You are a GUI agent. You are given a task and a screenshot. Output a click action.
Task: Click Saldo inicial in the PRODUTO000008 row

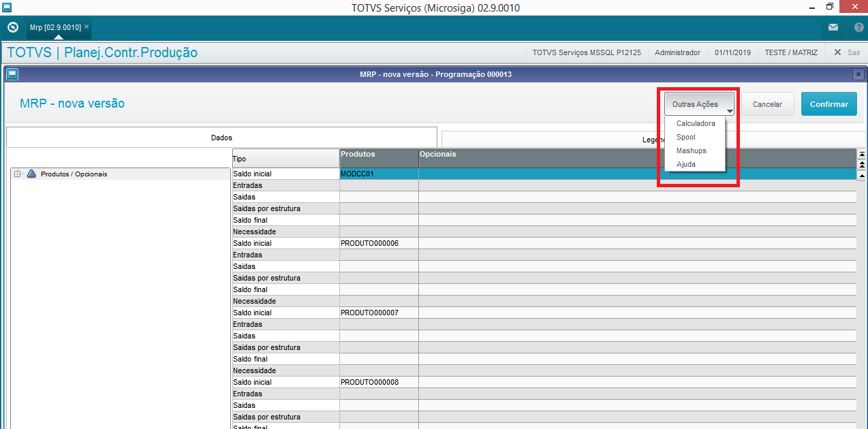(x=285, y=382)
